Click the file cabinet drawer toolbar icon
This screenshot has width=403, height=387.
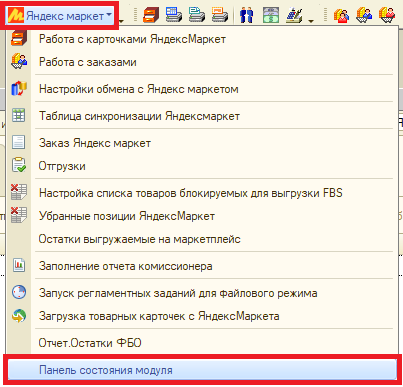point(151,15)
